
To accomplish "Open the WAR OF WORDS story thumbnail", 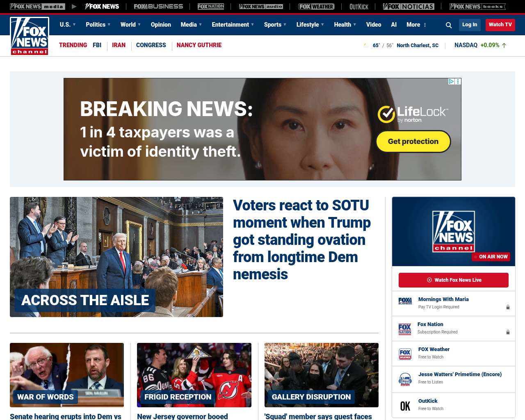I will tap(67, 375).
